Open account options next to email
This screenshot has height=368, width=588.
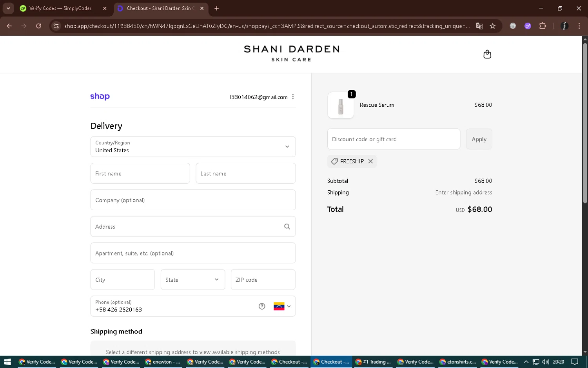click(x=293, y=97)
